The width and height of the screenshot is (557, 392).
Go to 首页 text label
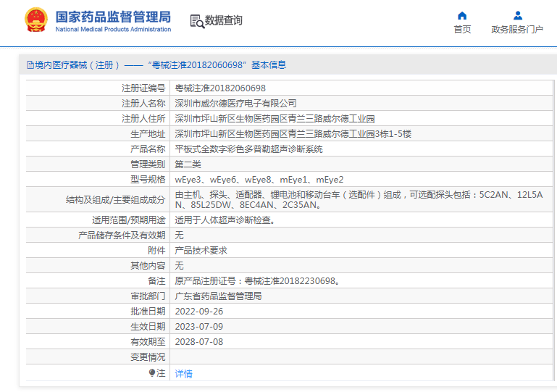click(462, 30)
